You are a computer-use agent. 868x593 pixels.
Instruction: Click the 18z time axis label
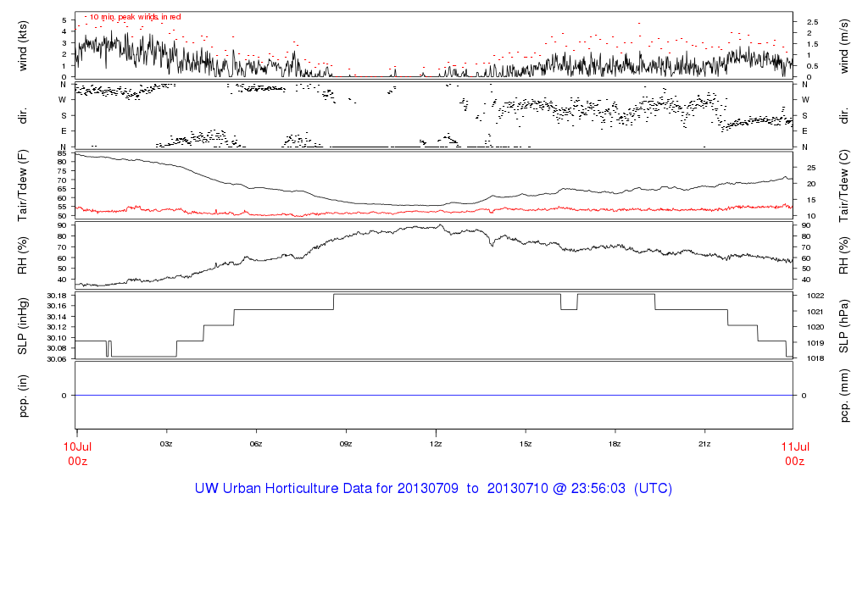tap(615, 444)
